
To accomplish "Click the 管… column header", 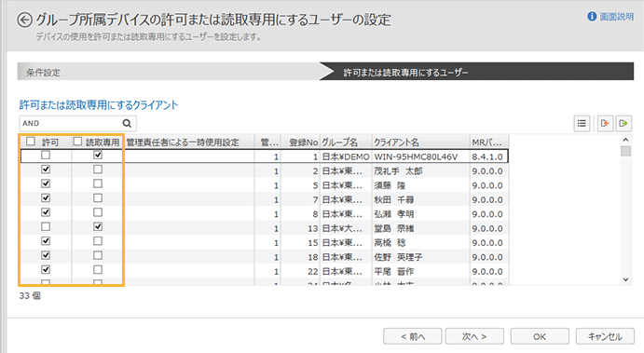I will [x=267, y=142].
